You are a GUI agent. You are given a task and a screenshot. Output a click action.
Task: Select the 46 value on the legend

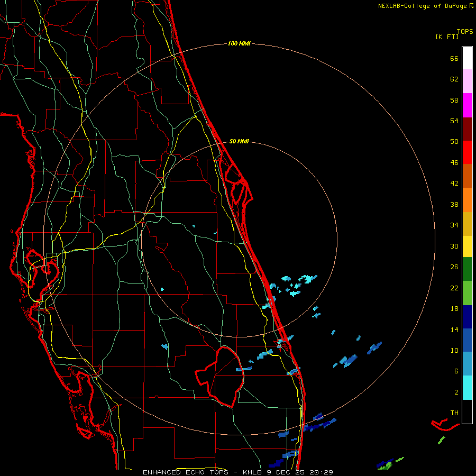click(x=454, y=163)
